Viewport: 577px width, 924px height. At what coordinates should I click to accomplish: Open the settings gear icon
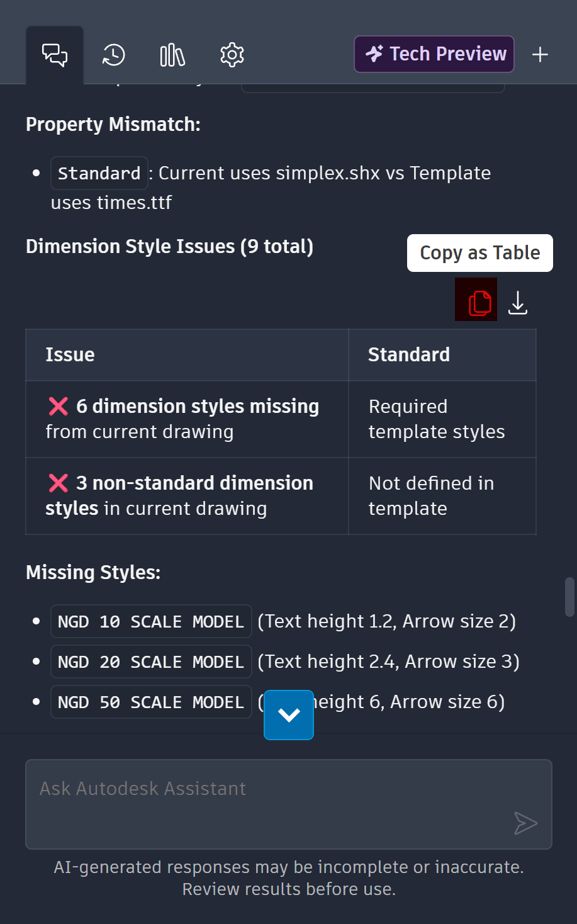tap(232, 55)
